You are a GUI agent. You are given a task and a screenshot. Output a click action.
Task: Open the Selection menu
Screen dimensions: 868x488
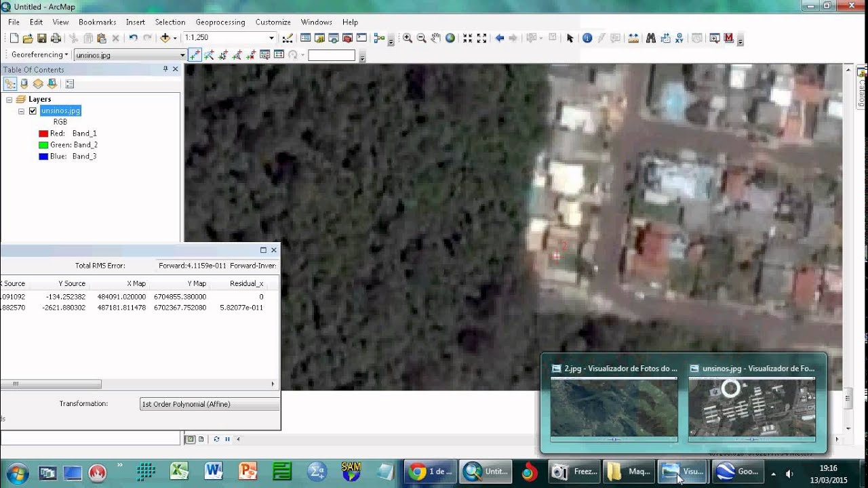point(170,22)
